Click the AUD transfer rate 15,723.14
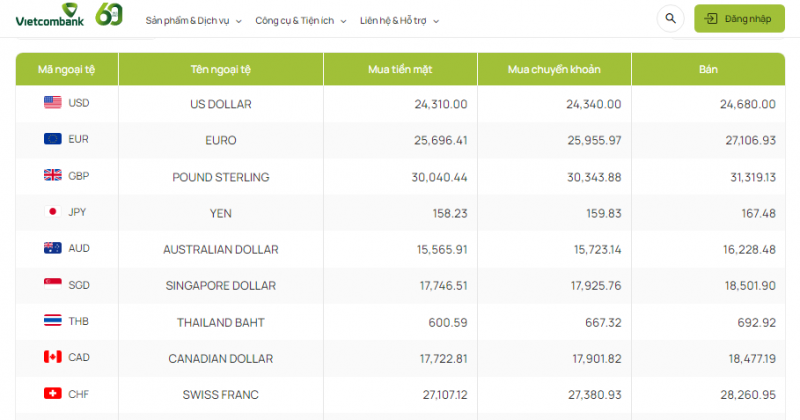The height and width of the screenshot is (420, 800). tap(598, 250)
